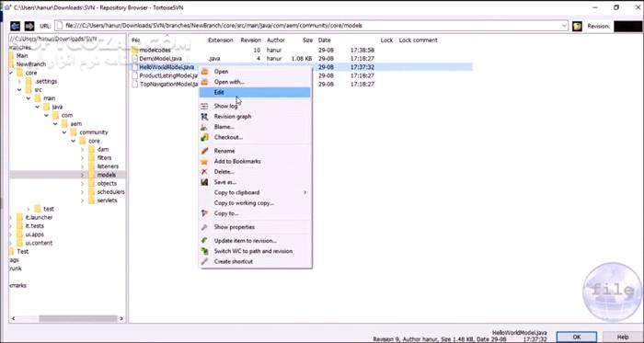The width and height of the screenshot is (644, 343).
Task: Click the filters folder icon in tree
Action: 92,158
